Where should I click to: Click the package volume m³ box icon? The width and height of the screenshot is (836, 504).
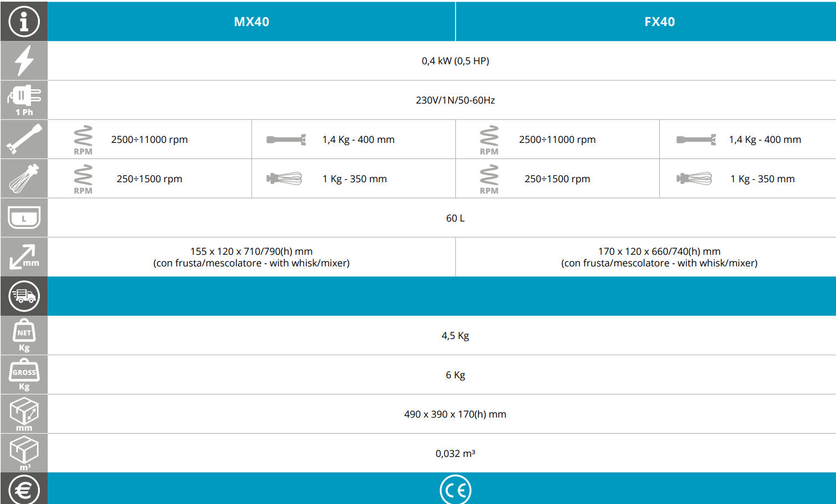pyautogui.click(x=24, y=452)
